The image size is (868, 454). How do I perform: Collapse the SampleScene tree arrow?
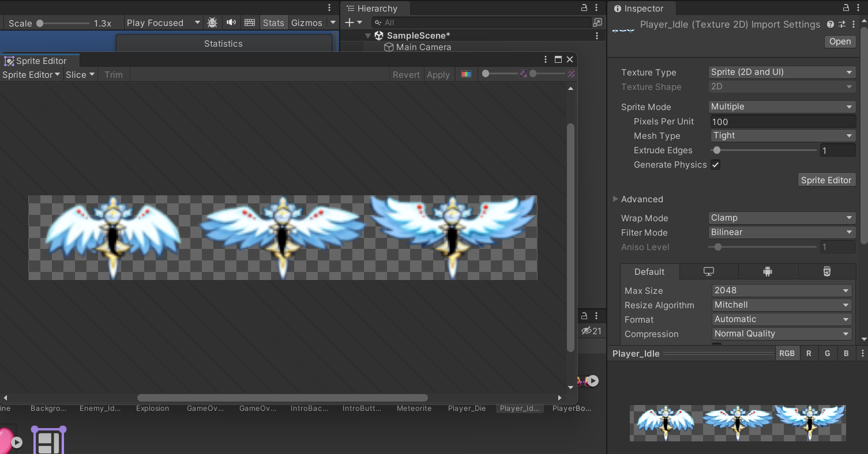pyautogui.click(x=368, y=36)
